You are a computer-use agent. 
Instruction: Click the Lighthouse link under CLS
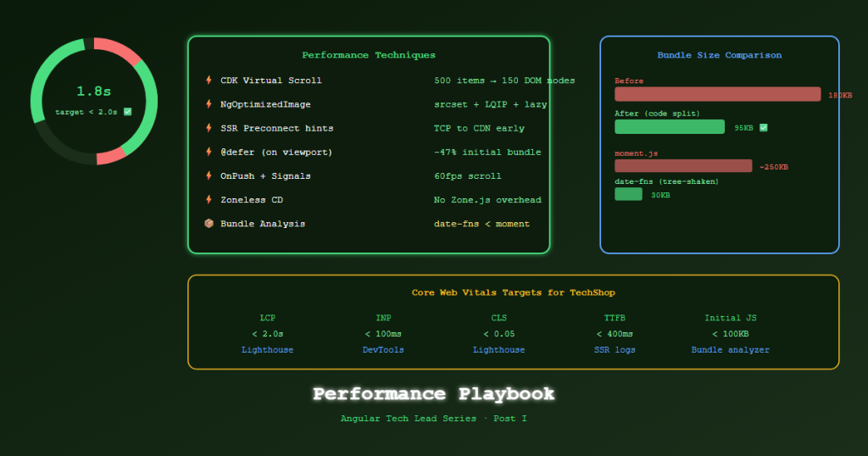[x=498, y=350]
